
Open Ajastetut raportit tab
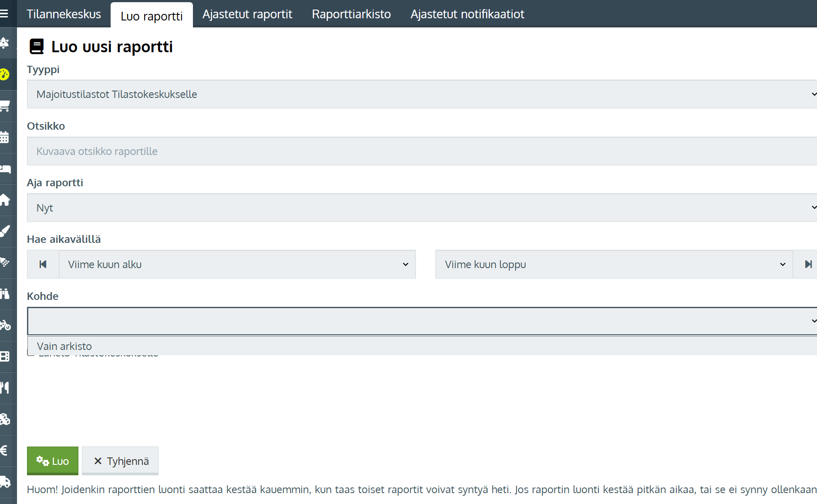click(247, 14)
